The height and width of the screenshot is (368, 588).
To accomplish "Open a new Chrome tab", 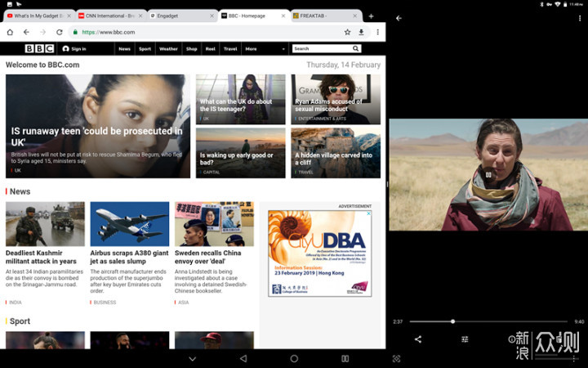I will pos(371,16).
